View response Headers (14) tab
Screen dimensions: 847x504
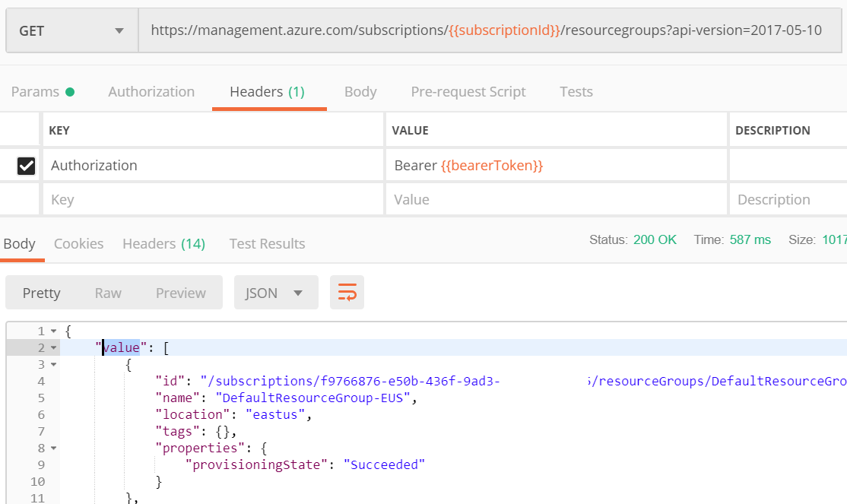[x=163, y=244]
